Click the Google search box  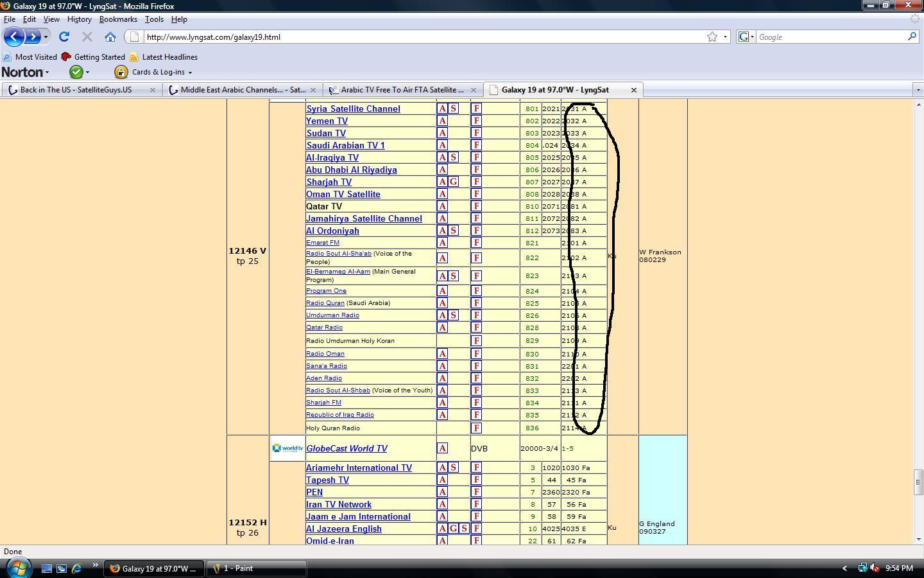tap(831, 37)
